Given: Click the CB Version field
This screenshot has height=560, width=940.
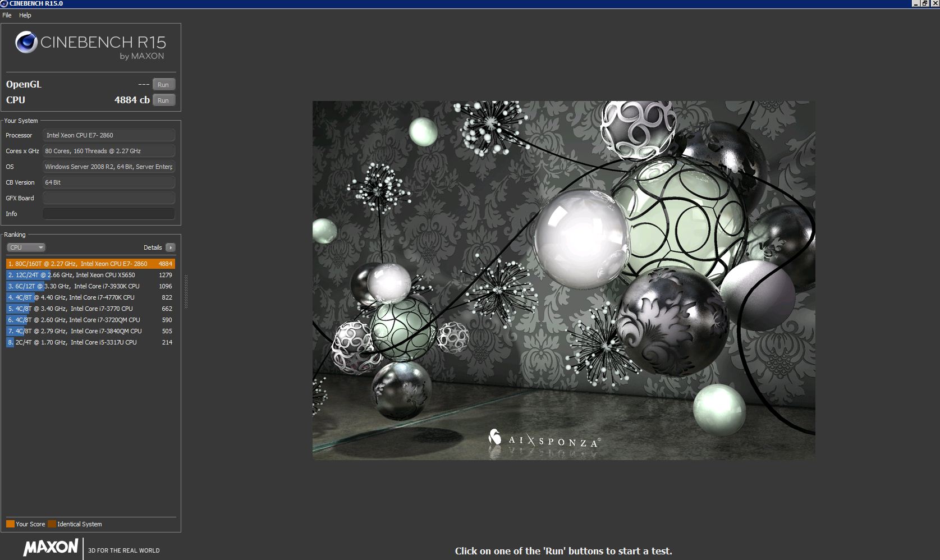Looking at the screenshot, I should [109, 182].
